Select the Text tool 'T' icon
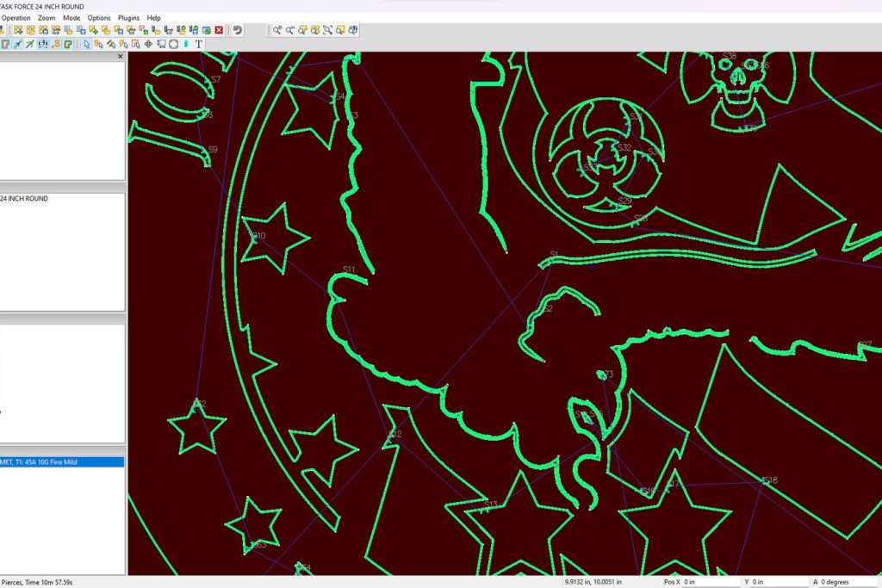882x588 pixels. tap(198, 44)
